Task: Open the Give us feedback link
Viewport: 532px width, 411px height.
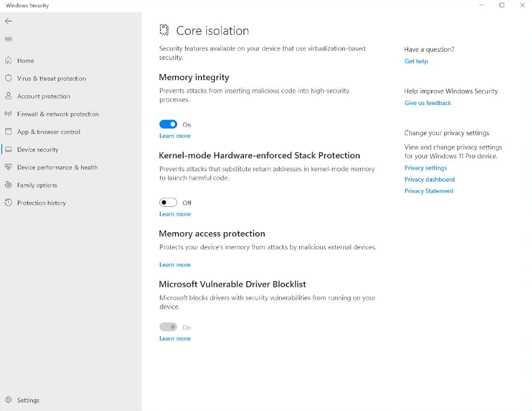Action: [428, 103]
